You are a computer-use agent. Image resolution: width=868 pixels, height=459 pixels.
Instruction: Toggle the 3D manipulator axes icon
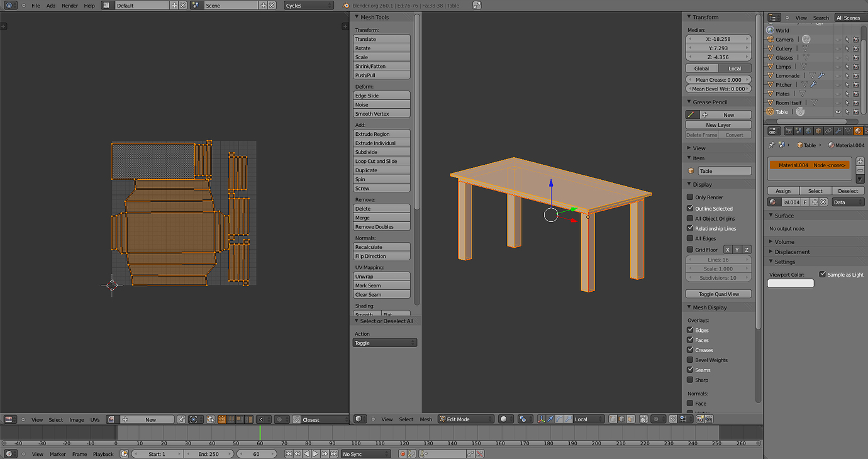point(541,419)
